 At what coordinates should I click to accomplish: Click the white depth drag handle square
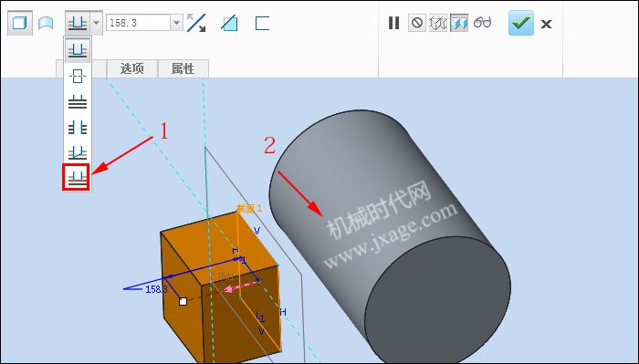click(x=183, y=301)
